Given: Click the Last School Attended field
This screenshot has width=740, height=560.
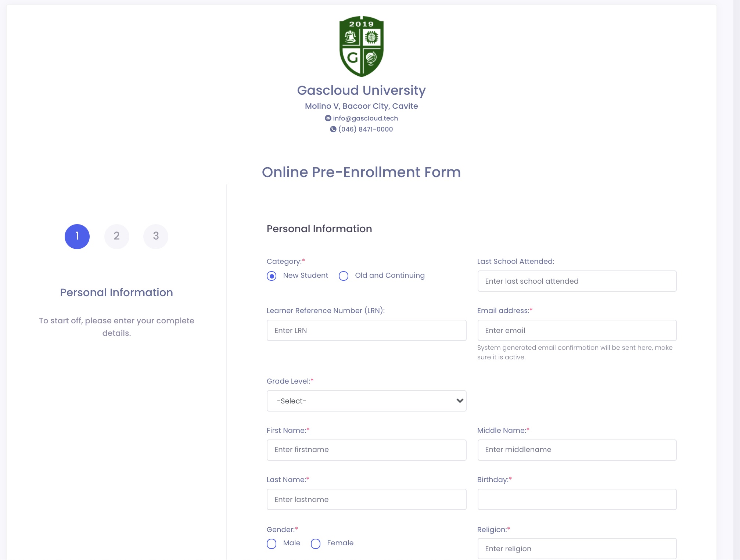Looking at the screenshot, I should 577,281.
